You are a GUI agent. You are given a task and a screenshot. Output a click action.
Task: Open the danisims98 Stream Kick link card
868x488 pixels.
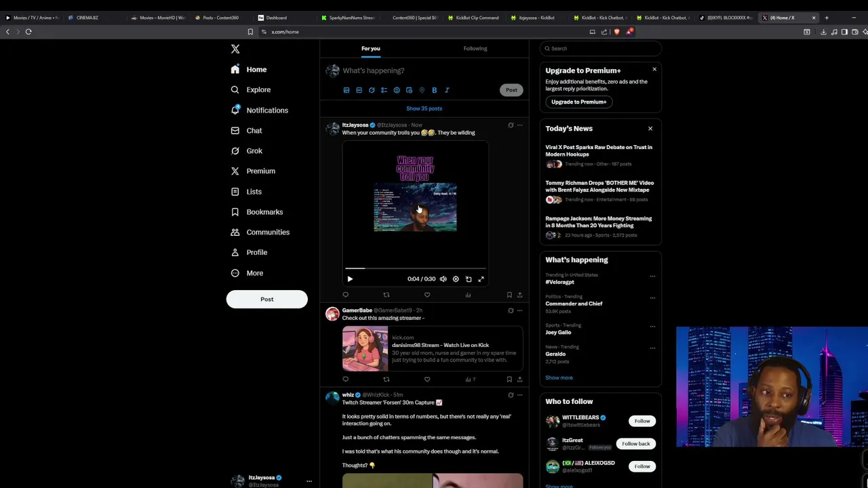pyautogui.click(x=433, y=348)
